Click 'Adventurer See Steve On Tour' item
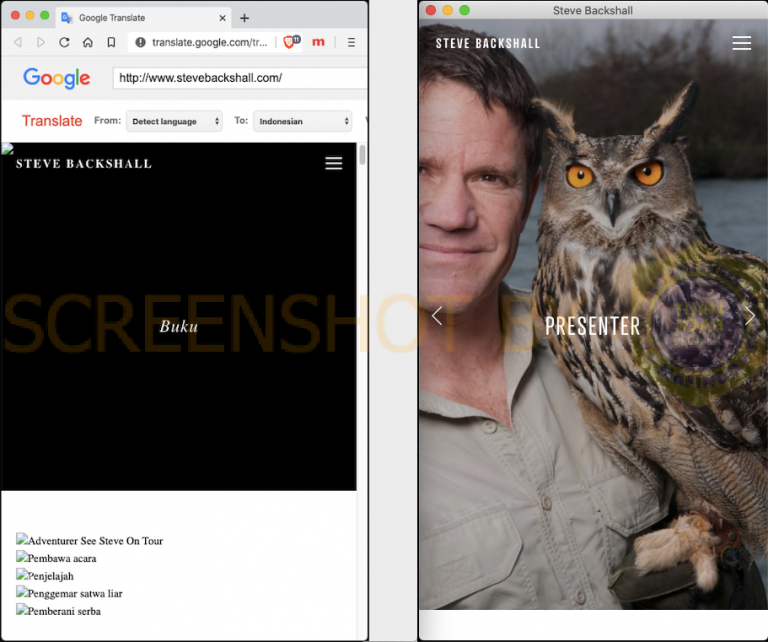Screen dimensions: 768x642 (x=90, y=541)
